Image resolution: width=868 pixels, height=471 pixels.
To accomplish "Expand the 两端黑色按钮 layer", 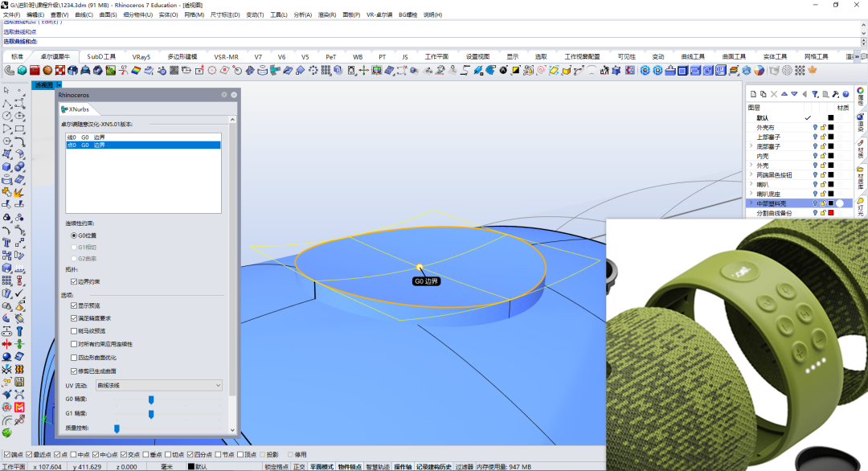I will pyautogui.click(x=751, y=175).
